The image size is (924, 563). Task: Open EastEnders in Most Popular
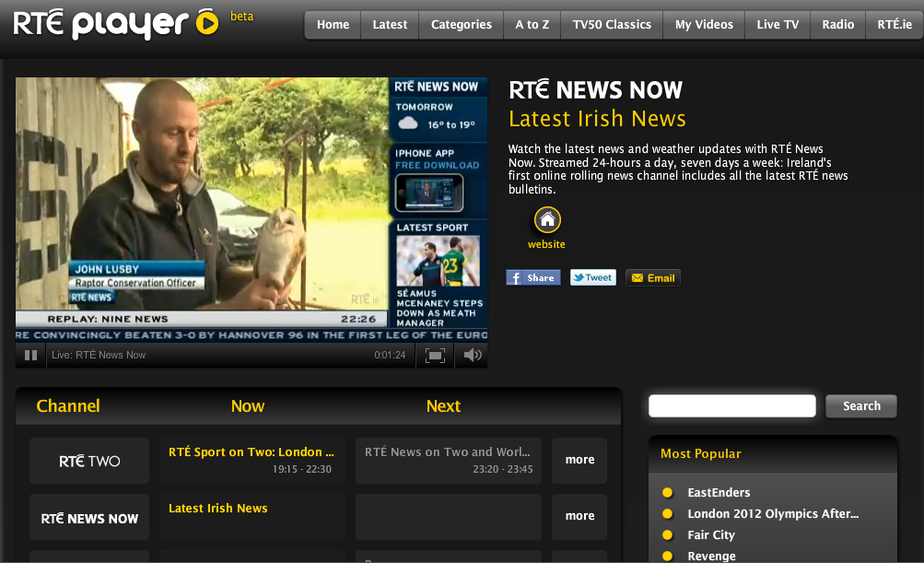coord(719,492)
